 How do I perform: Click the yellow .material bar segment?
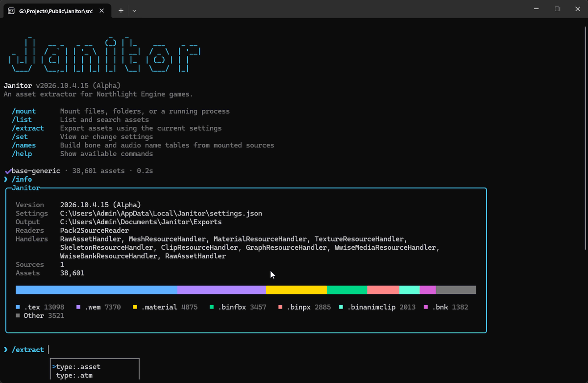click(x=296, y=290)
